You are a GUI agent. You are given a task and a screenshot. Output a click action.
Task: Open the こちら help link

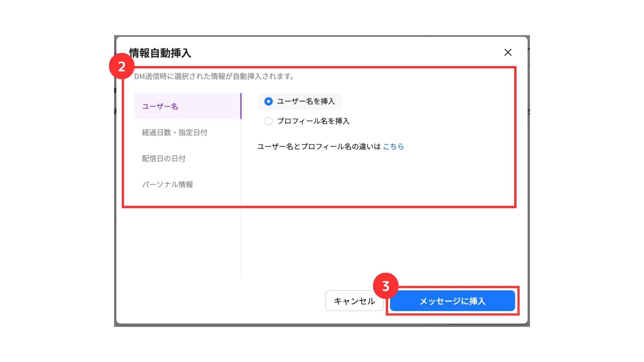(x=393, y=146)
